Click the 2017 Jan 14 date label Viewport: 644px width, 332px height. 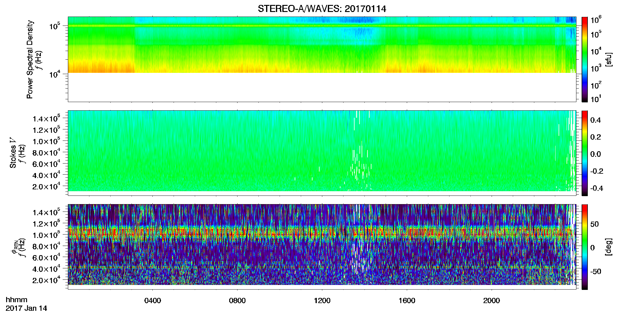coord(26,308)
